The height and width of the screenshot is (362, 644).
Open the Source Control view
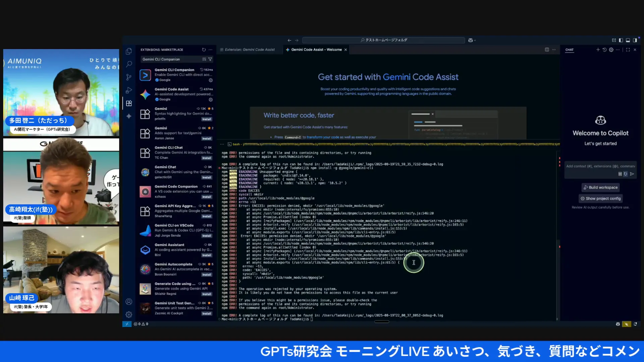129,77
